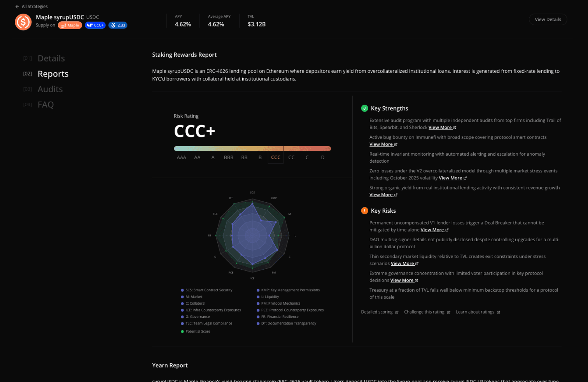Click the risk rating gradient bar
This screenshot has width=588, height=382.
[252, 149]
